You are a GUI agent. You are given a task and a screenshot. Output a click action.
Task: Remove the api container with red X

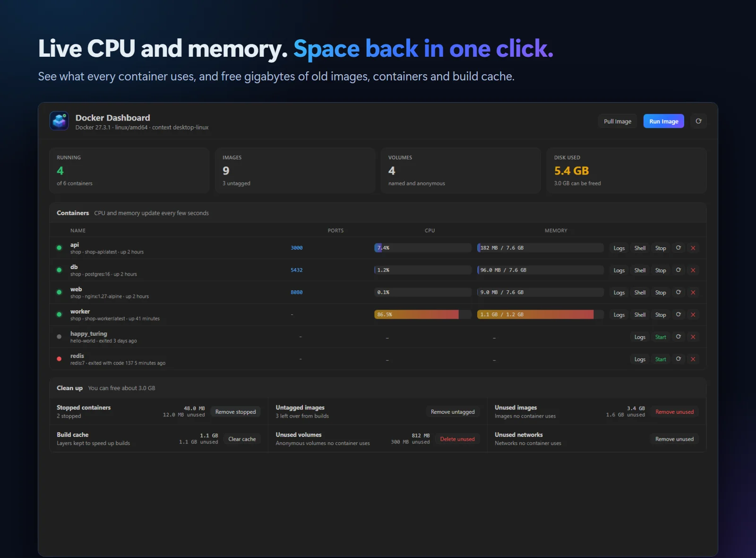click(x=693, y=248)
